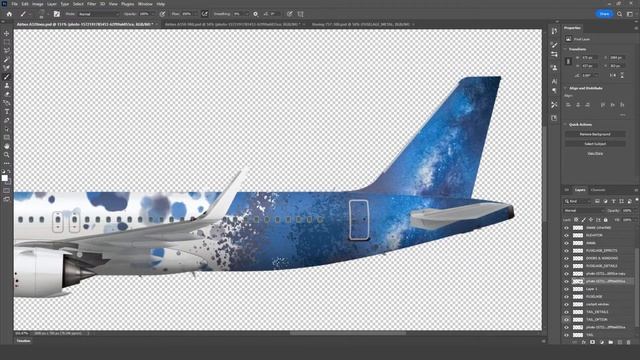The width and height of the screenshot is (640, 360).
Task: Select the Zoom tool
Action: [7, 155]
